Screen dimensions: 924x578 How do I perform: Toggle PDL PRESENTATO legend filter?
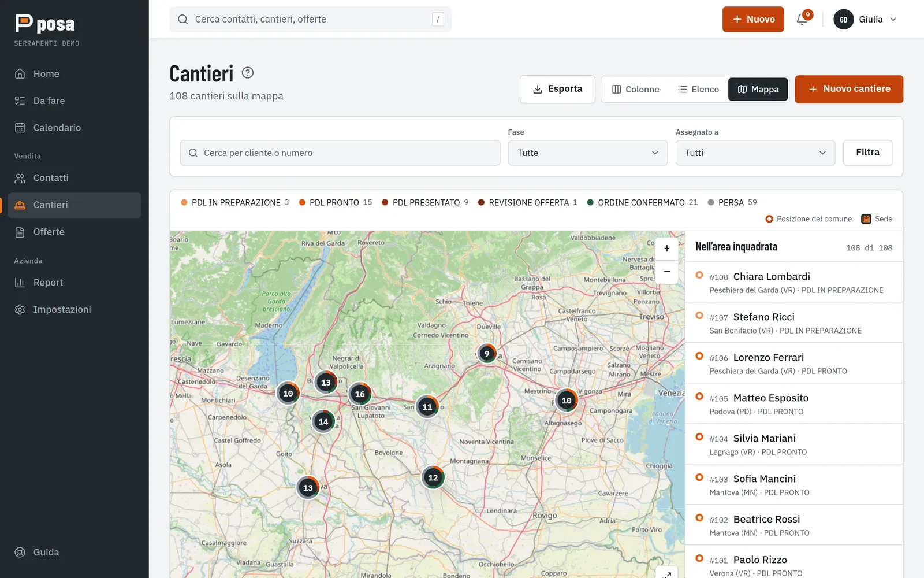425,202
